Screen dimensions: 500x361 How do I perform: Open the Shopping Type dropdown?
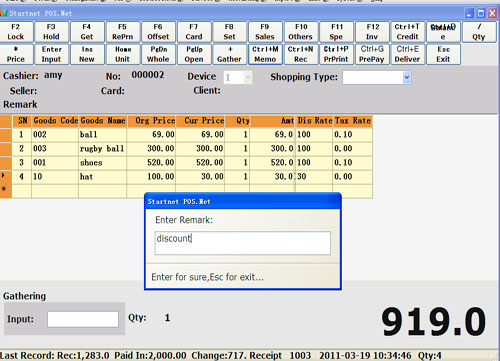click(406, 77)
